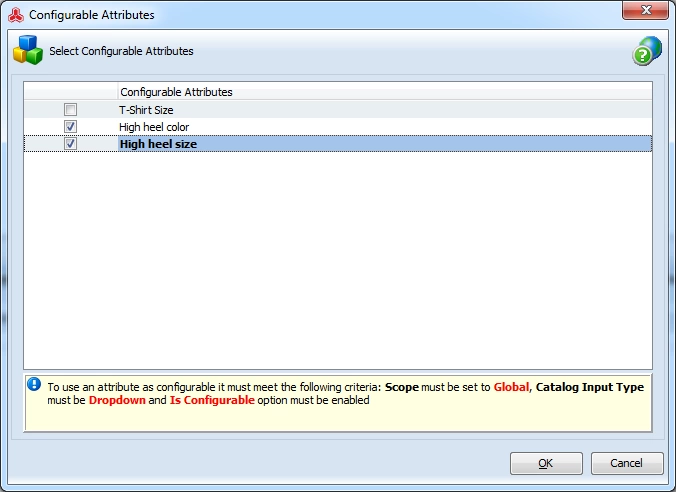Confirm selection with OK button
Image resolution: width=676 pixels, height=492 pixels.
pos(546,463)
